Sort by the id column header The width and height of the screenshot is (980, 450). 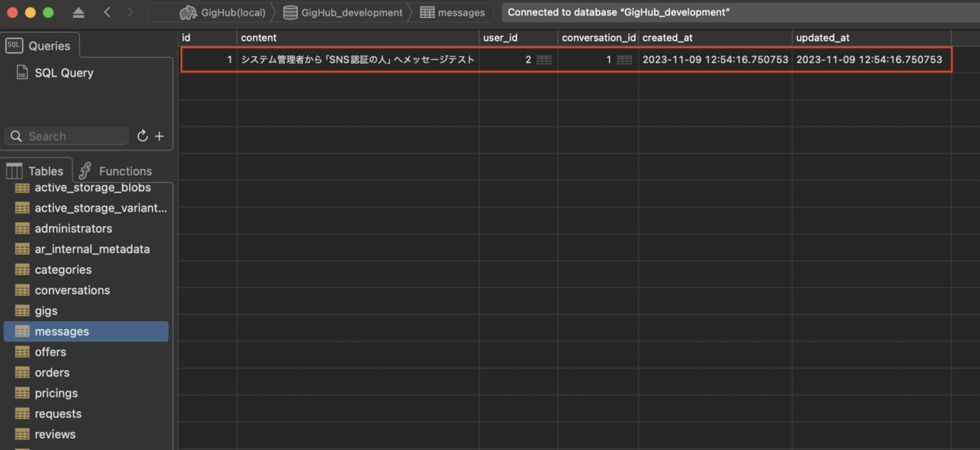[208, 38]
